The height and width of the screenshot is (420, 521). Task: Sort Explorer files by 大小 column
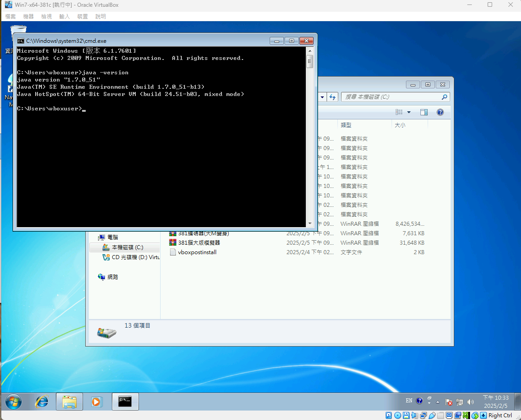pos(410,125)
